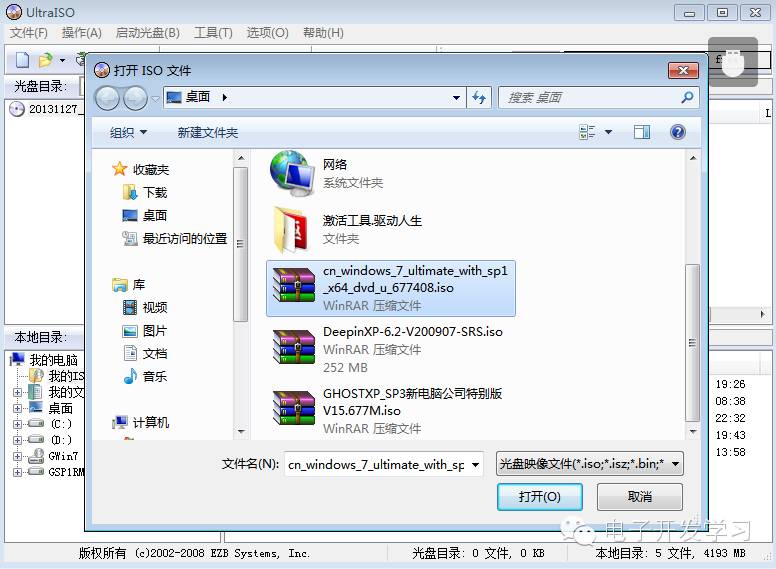Click the 打开(O) button
This screenshot has width=776, height=569.
pyautogui.click(x=539, y=497)
